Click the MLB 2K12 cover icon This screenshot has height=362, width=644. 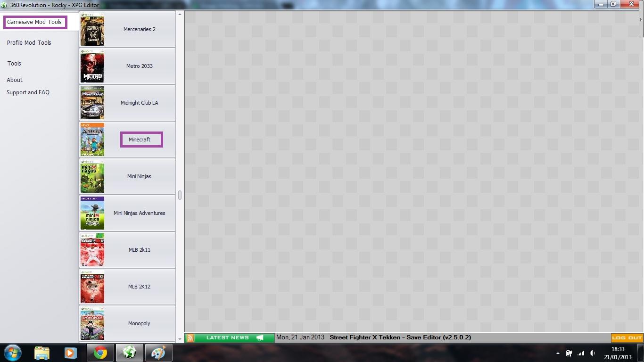(x=92, y=287)
